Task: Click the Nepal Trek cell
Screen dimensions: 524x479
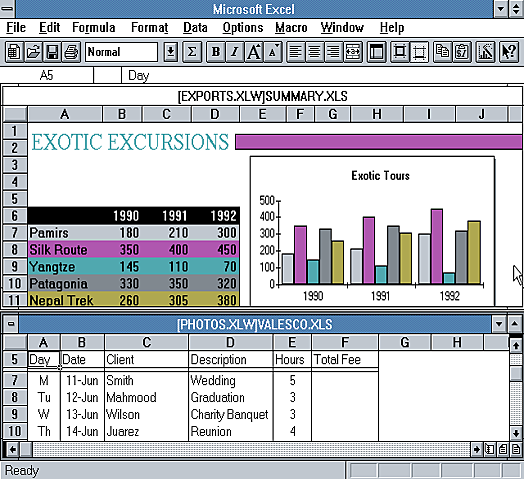Action: 65,300
